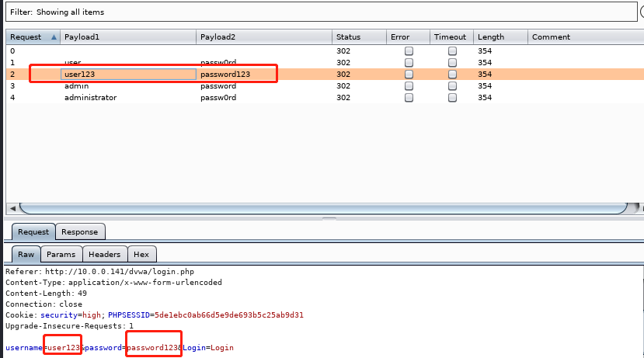Sort by the Error column header
The height and width of the screenshot is (358, 644).
point(408,37)
